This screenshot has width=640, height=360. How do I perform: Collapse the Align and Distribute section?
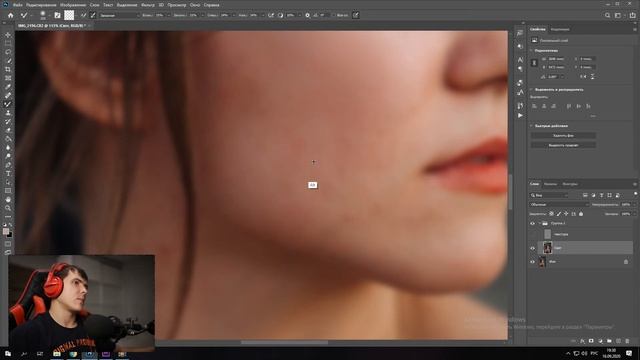pos(531,89)
